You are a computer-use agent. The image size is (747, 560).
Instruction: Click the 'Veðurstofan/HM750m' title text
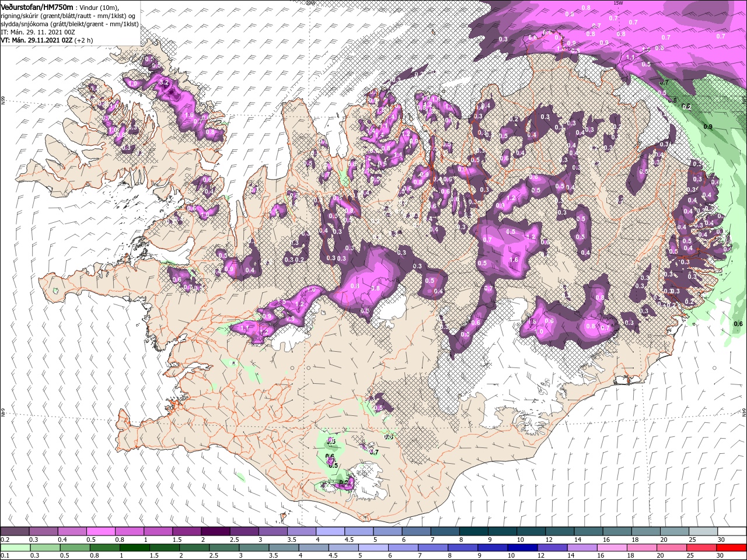(37, 6)
